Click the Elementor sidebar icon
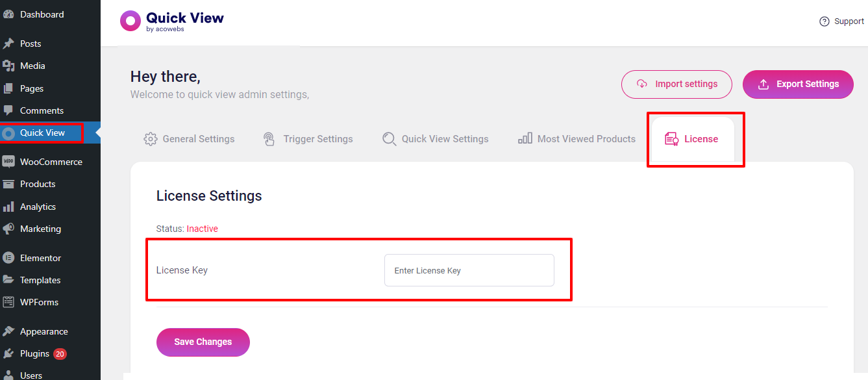This screenshot has width=868, height=380. [8, 258]
